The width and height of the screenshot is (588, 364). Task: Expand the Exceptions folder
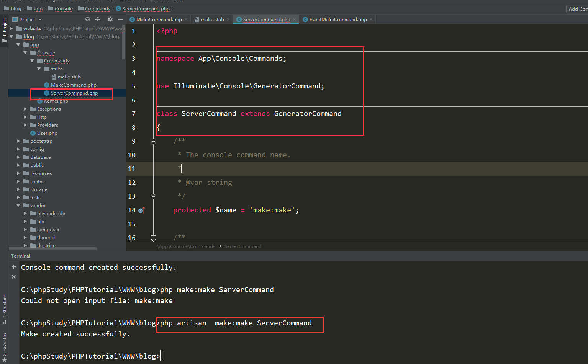click(x=25, y=109)
